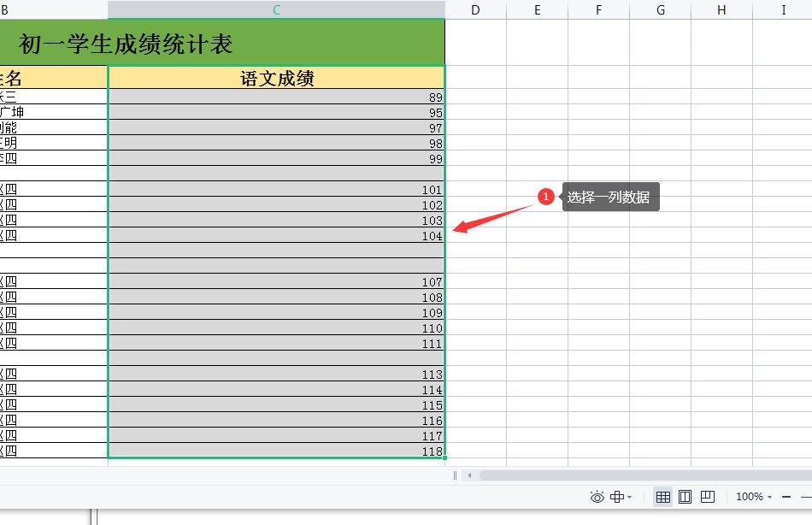Select column F header
The height and width of the screenshot is (525, 812).
click(x=598, y=10)
